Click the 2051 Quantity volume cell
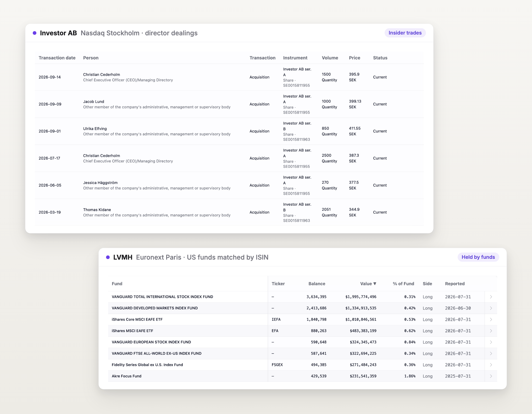Screen dimensions: 532x414 [x=329, y=212]
